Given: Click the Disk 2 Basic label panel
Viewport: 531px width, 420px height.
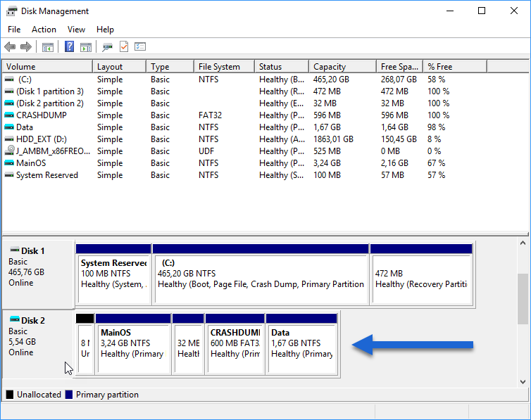Looking at the screenshot, I should (x=39, y=344).
